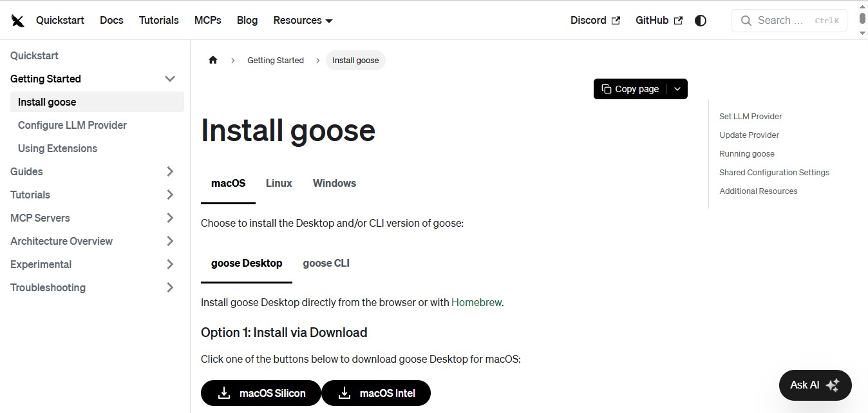Click the clipboard icon on Copy page
Viewport: 868px width, 413px height.
pos(605,88)
